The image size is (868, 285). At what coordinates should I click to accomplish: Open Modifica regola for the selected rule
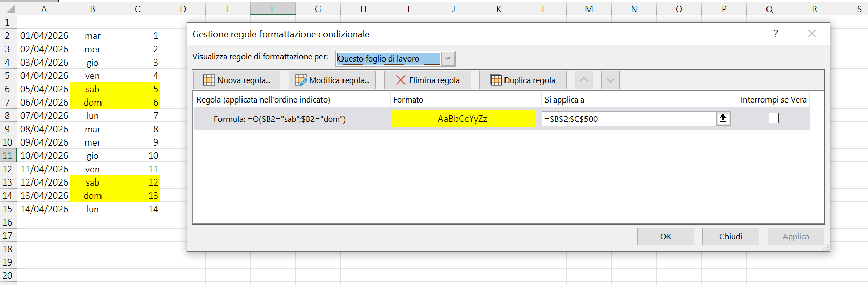[332, 80]
